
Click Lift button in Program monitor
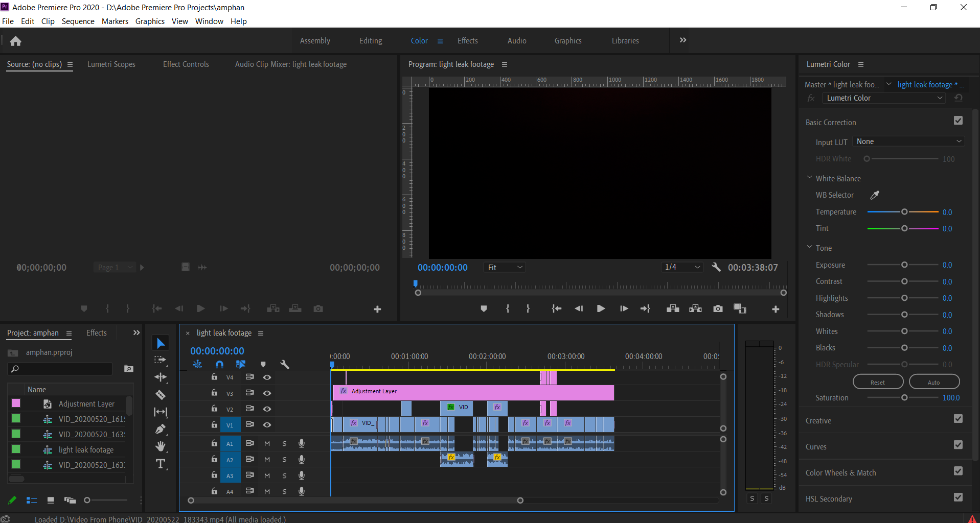pos(673,308)
